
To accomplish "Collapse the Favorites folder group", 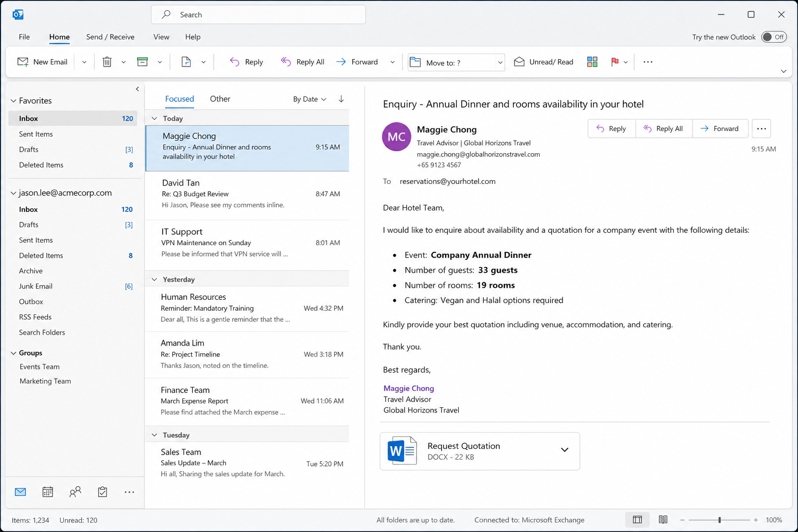I will pyautogui.click(x=14, y=101).
